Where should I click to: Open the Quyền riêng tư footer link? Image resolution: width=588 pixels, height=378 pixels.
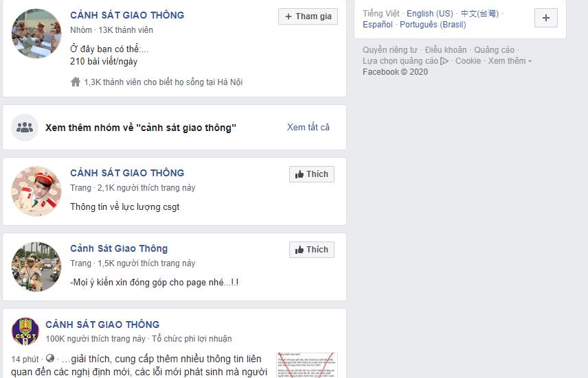tap(389, 50)
